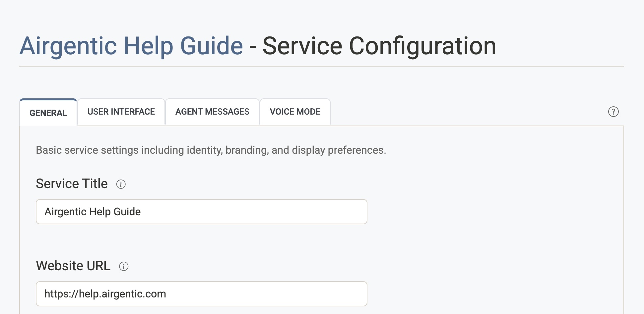Open the User Interface tab

point(121,112)
